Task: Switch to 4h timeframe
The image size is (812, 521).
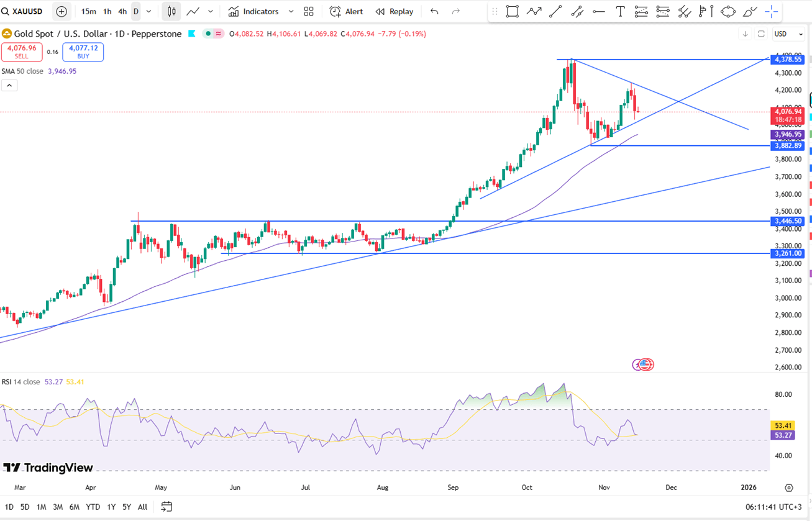Action: point(122,12)
